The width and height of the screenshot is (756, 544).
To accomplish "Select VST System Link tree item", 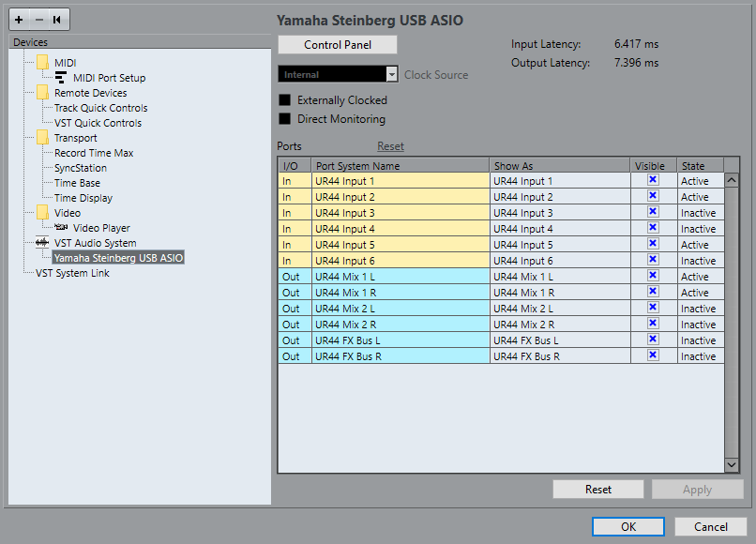I will pyautogui.click(x=72, y=273).
